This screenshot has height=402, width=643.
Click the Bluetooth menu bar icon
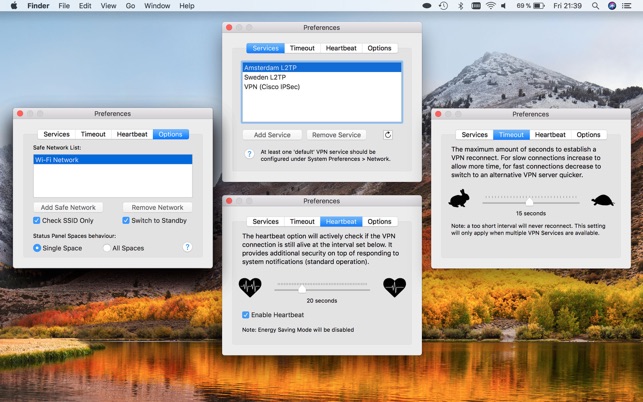coord(460,6)
